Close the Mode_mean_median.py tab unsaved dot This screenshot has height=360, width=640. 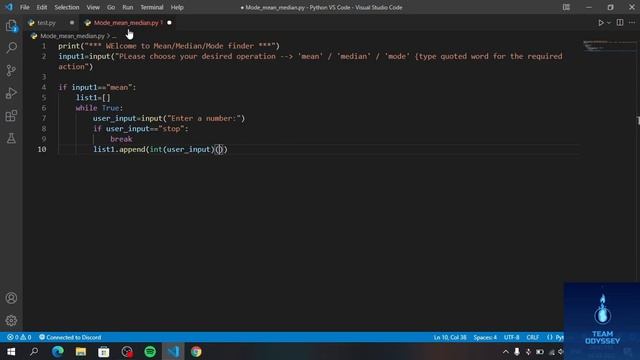169,23
